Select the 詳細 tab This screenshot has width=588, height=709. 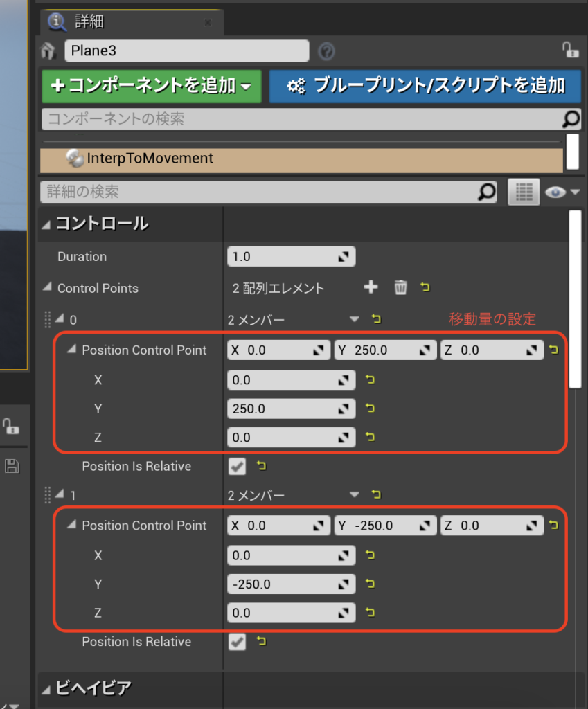click(x=89, y=21)
